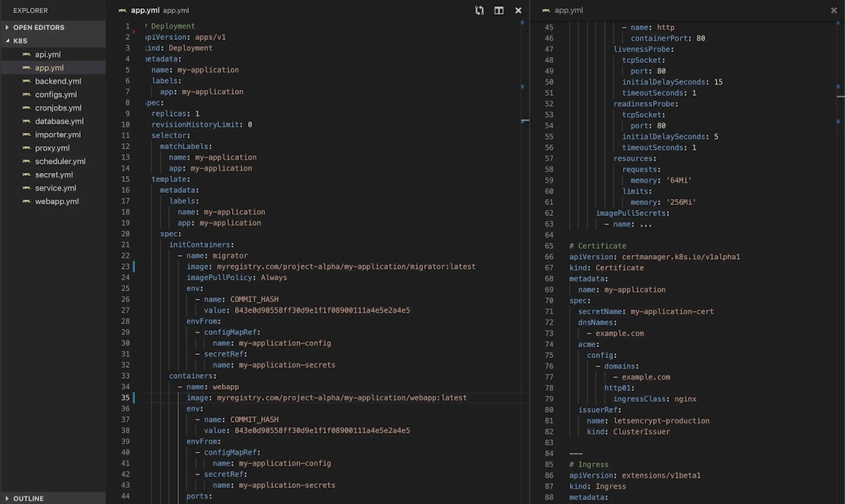The image size is (845, 504).
Task: Click 'kind: ClusterIssuer' line
Action: [x=628, y=432]
